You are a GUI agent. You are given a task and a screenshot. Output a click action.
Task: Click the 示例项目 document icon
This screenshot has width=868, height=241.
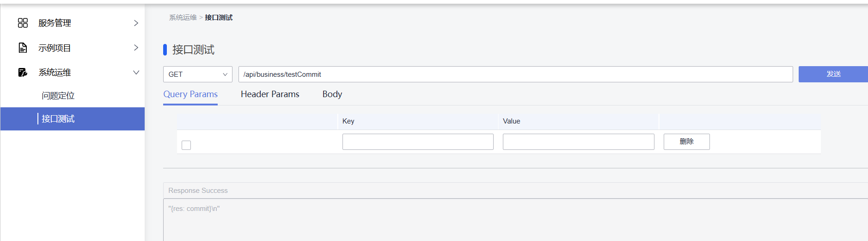(x=23, y=48)
